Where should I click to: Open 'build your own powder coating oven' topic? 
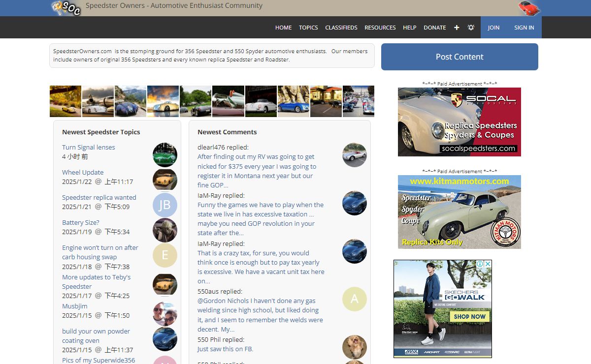pyautogui.click(x=96, y=336)
